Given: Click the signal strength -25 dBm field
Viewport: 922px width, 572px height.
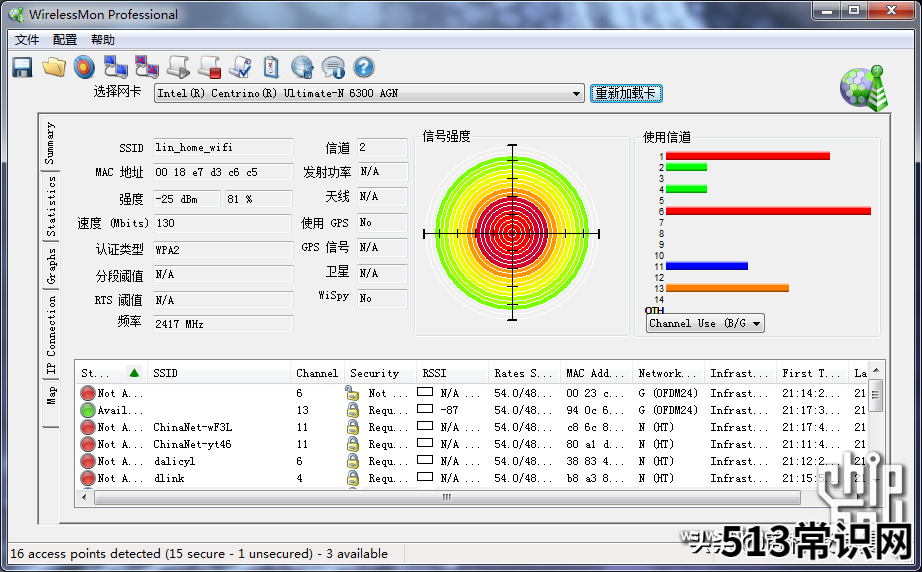Looking at the screenshot, I should (187, 199).
